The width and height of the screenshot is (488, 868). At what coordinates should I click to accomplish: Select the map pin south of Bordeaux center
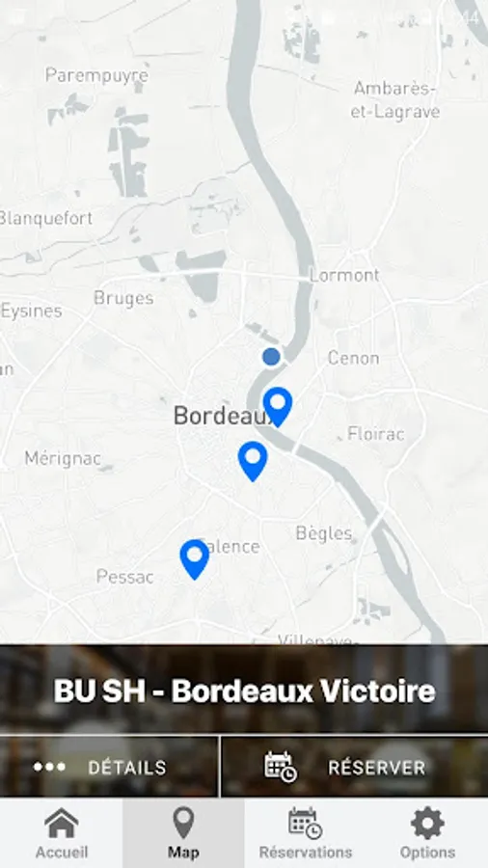[253, 461]
